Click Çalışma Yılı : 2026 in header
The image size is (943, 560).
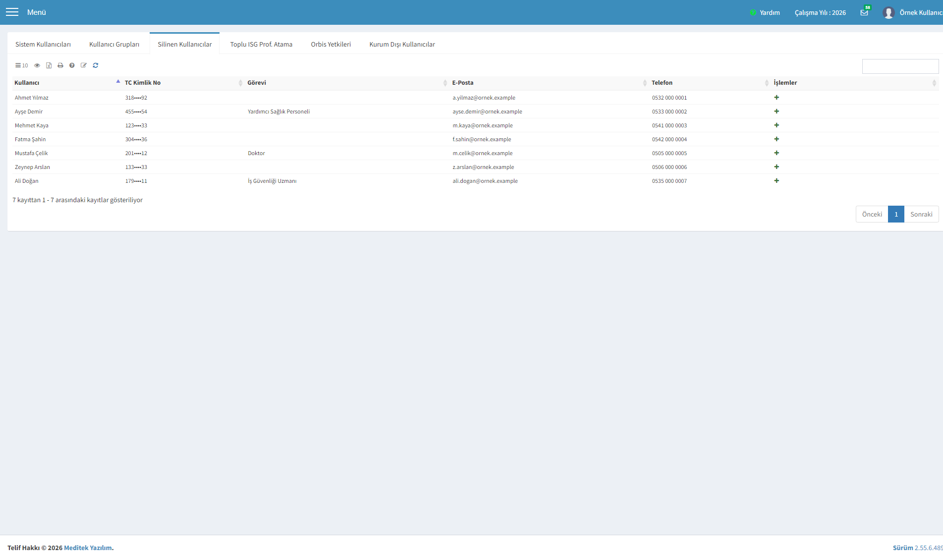tap(820, 13)
